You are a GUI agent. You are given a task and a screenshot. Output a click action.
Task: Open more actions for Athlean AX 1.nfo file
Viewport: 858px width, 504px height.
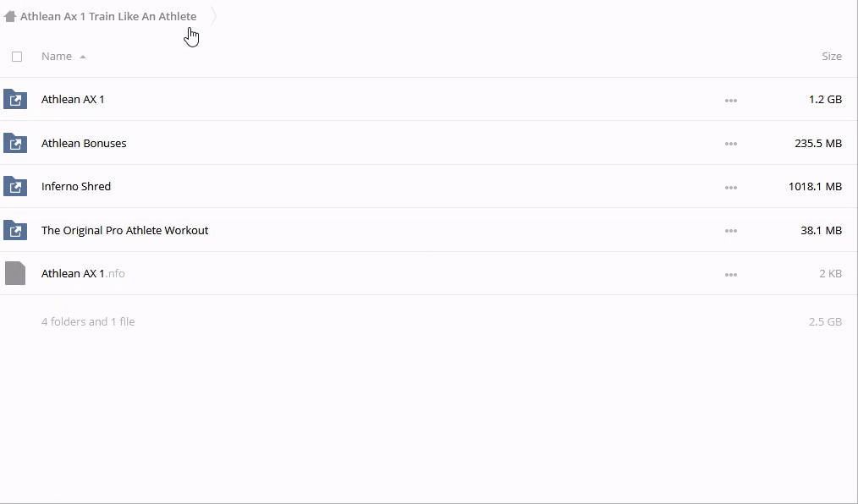coord(730,274)
